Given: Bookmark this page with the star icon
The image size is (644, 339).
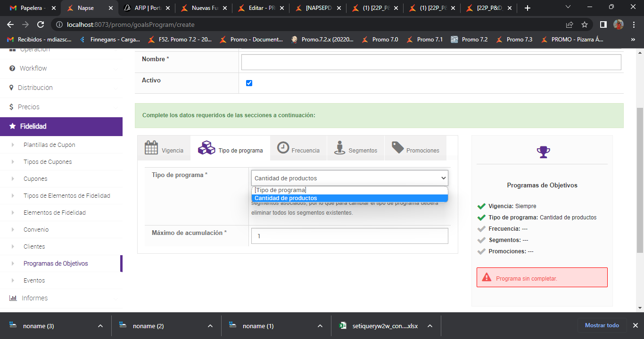Looking at the screenshot, I should pos(585,24).
